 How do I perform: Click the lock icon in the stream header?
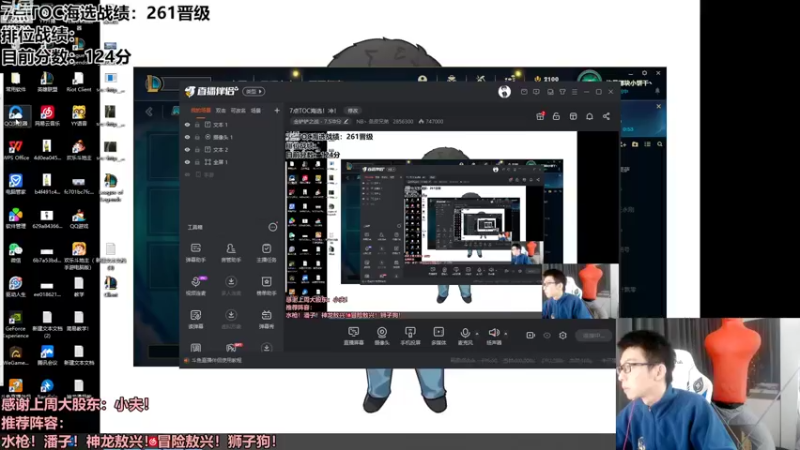tap(556, 116)
